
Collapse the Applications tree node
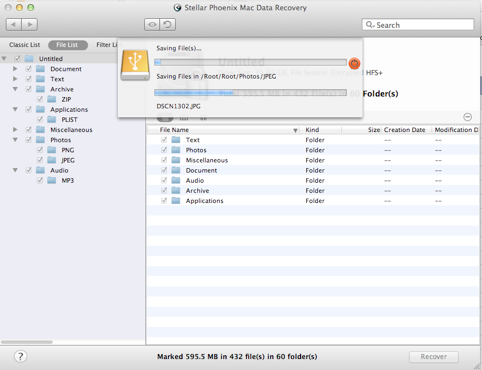coord(15,109)
